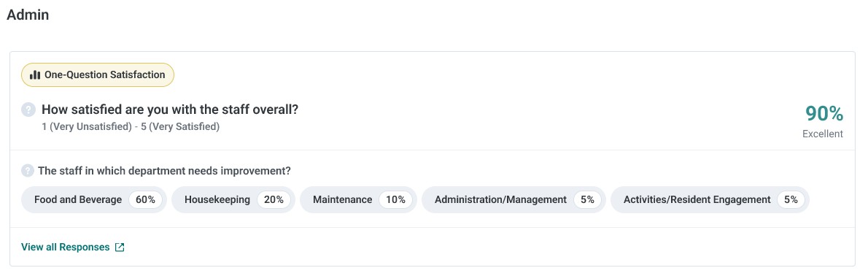
Task: Click the 60% badge for Food and Beverage
Action: 146,199
